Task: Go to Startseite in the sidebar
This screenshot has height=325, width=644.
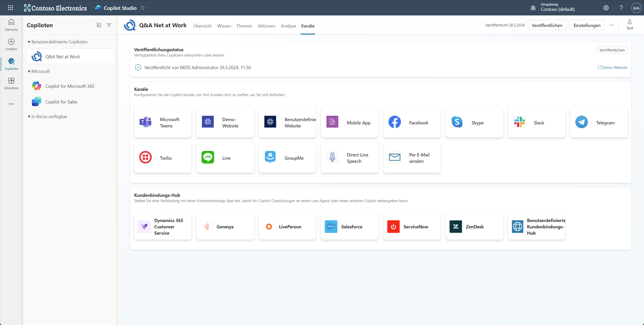Action: (11, 25)
